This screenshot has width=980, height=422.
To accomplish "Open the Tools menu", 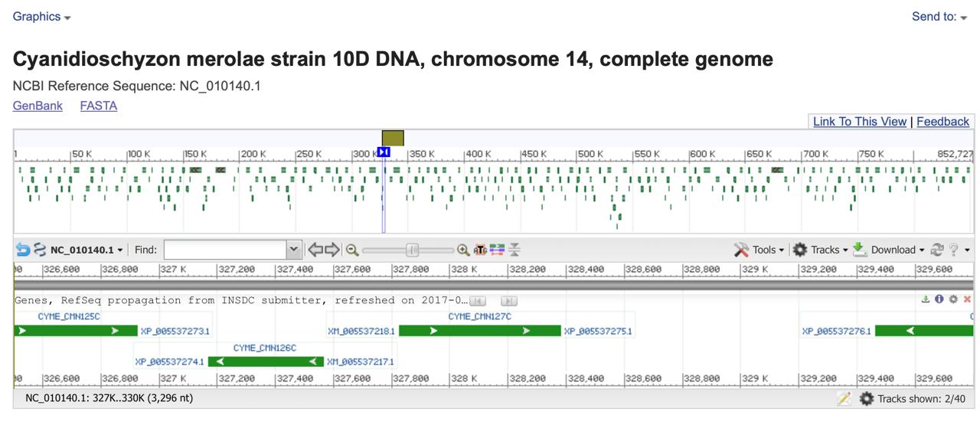I will [x=759, y=250].
